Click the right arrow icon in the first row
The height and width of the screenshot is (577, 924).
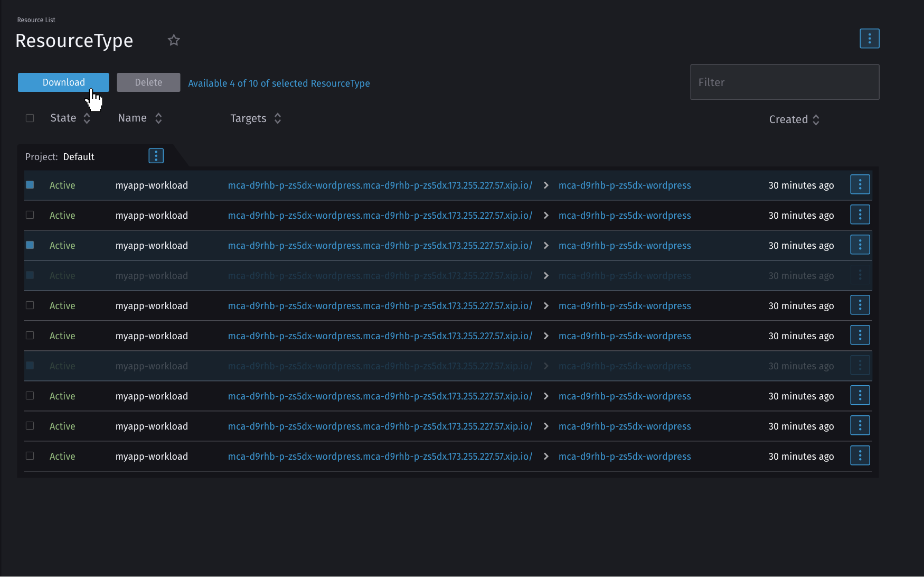point(545,185)
